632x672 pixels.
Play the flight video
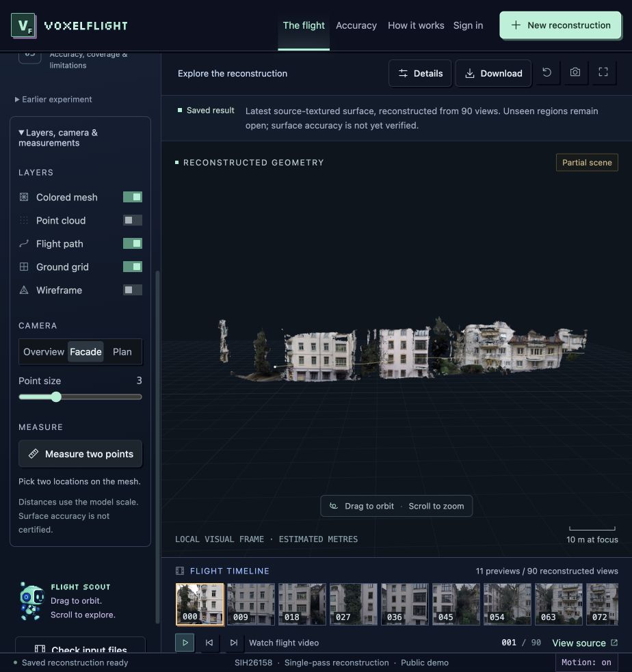pos(185,643)
